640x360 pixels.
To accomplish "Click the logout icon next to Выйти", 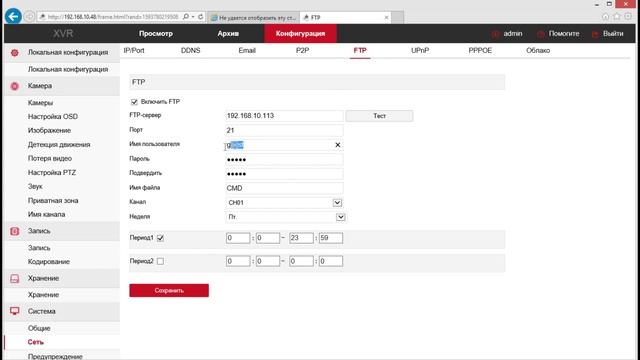I will (595, 34).
